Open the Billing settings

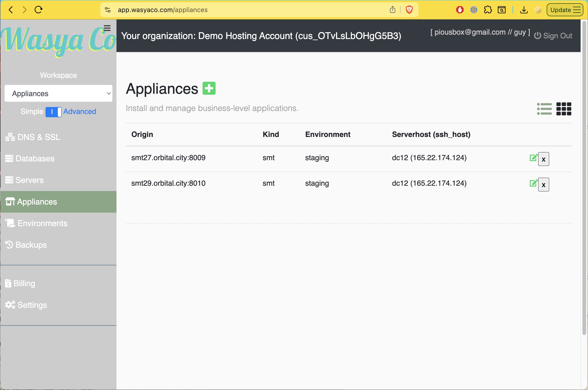25,283
